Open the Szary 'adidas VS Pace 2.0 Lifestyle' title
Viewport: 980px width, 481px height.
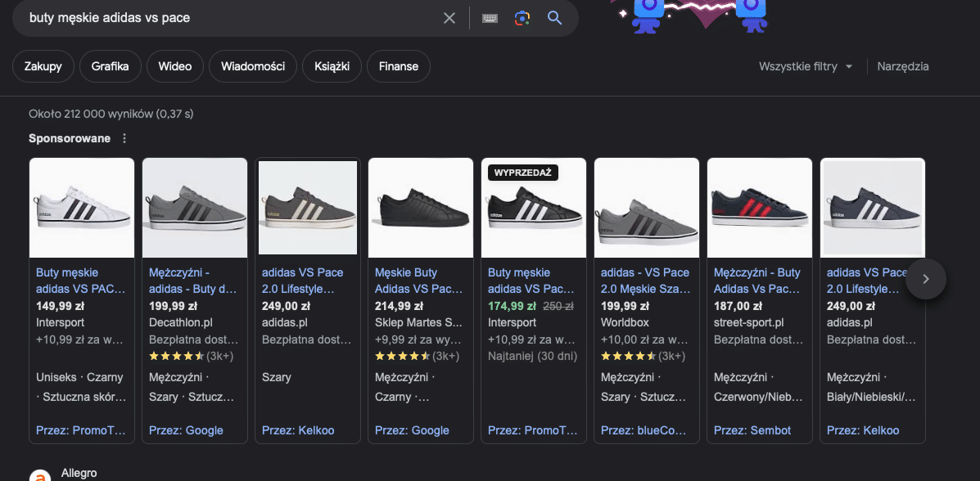click(302, 281)
